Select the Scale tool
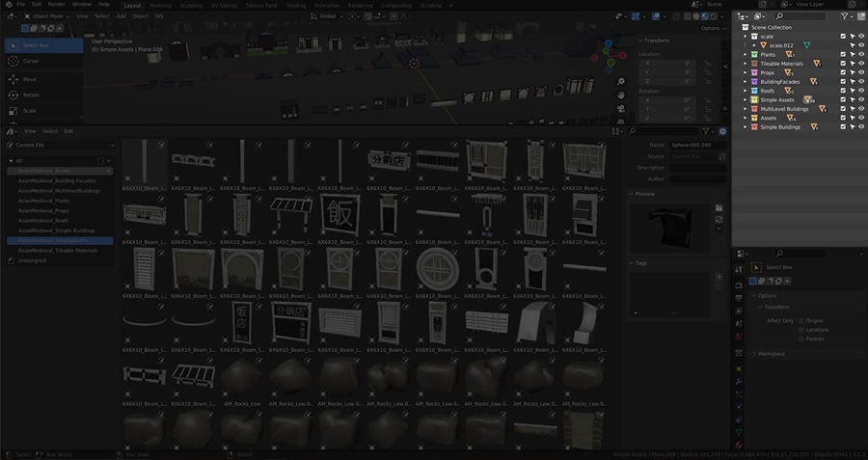Screen dimensions: 868x460 click(x=44, y=111)
